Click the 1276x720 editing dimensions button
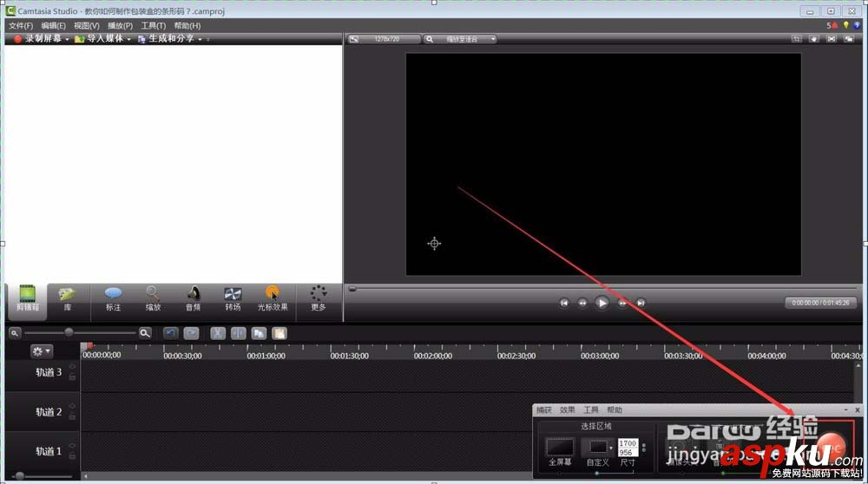Image resolution: width=868 pixels, height=484 pixels. pyautogui.click(x=384, y=39)
